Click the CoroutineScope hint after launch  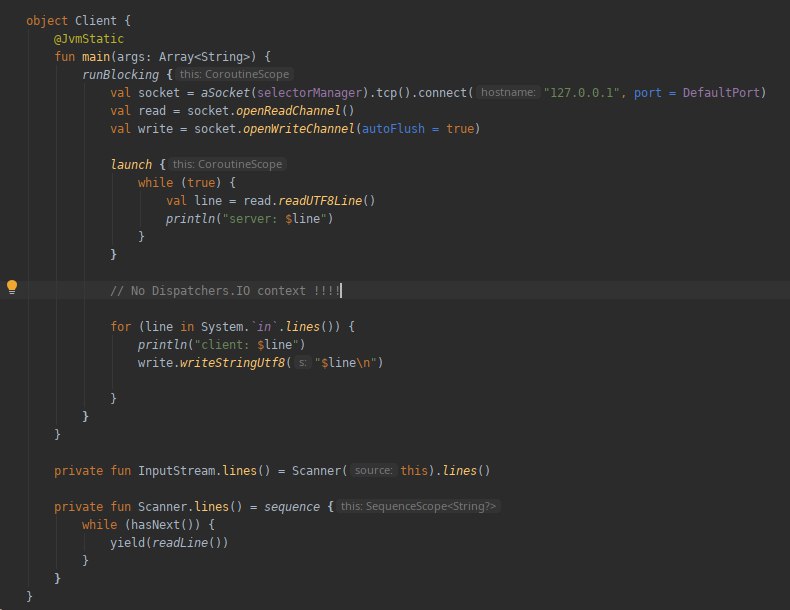(x=227, y=164)
